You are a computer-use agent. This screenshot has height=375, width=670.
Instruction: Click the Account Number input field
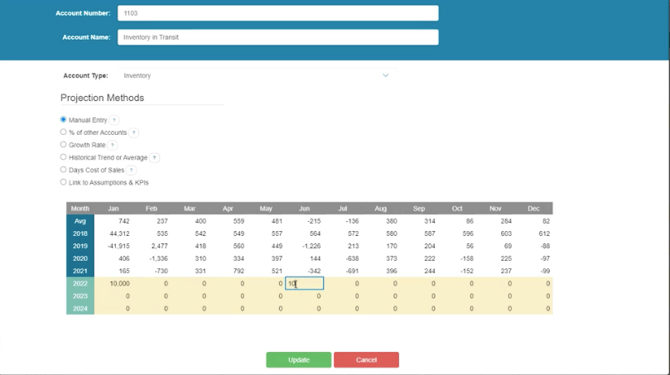click(x=278, y=13)
